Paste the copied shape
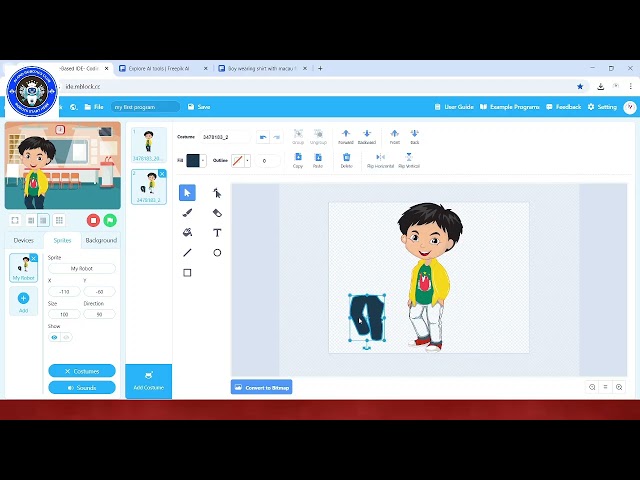This screenshot has width=640, height=480. click(x=318, y=160)
